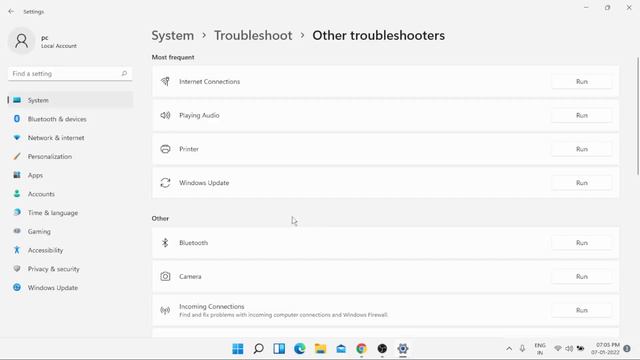Click the Windows Update sync icon in list
The width and height of the screenshot is (640, 360).
point(165,183)
